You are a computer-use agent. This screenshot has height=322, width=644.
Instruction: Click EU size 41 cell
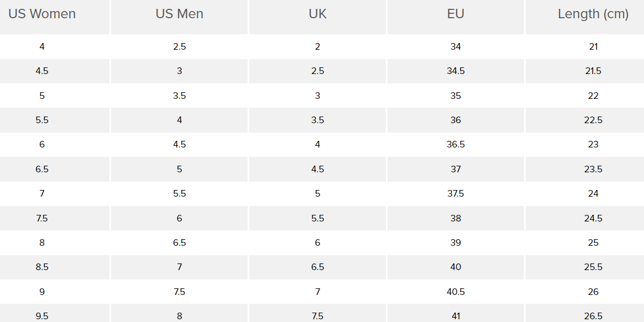point(455,316)
